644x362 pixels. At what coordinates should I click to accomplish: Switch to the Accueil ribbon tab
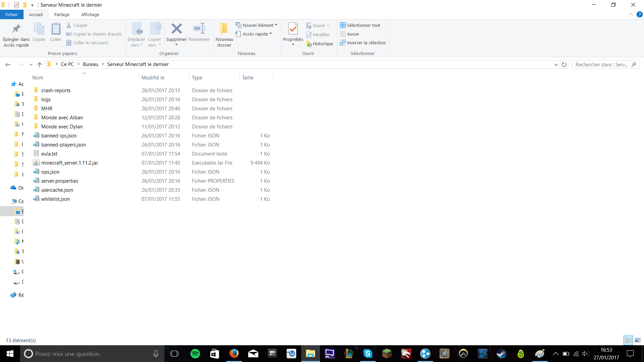(36, 14)
